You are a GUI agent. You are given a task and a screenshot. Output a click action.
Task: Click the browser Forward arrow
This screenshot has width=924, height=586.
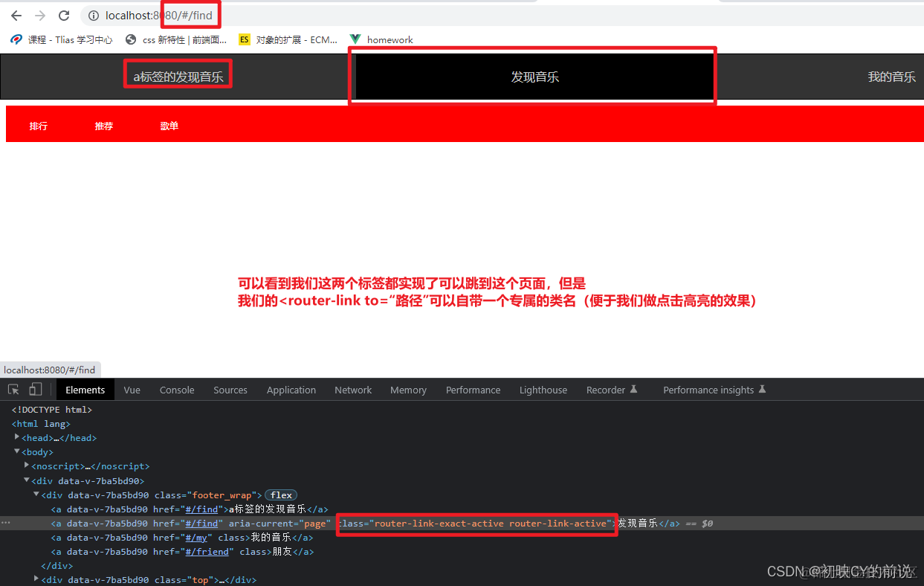click(40, 16)
